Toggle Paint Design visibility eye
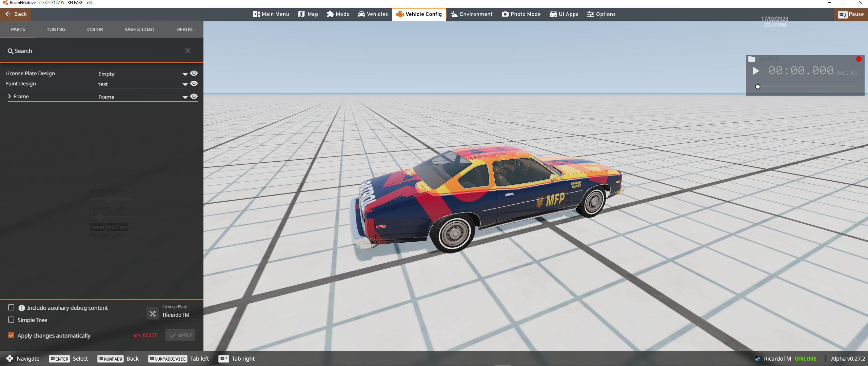 194,83
